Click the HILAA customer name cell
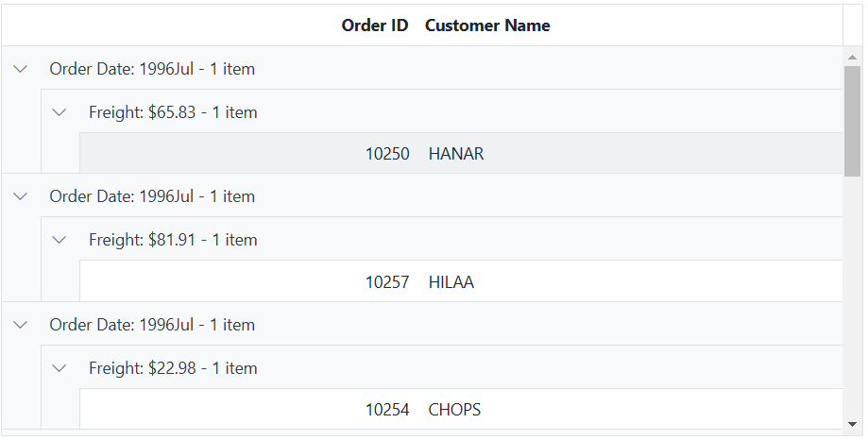The width and height of the screenshot is (868, 440). pyautogui.click(x=451, y=282)
